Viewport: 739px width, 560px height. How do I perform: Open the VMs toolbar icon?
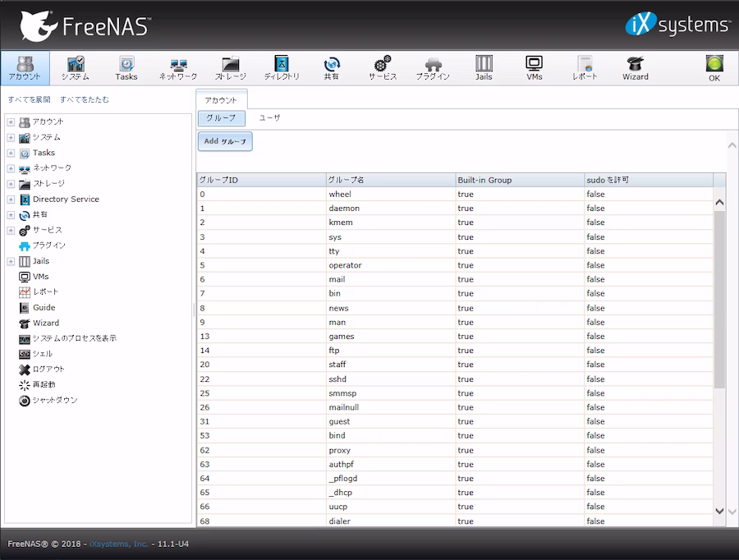tap(534, 68)
